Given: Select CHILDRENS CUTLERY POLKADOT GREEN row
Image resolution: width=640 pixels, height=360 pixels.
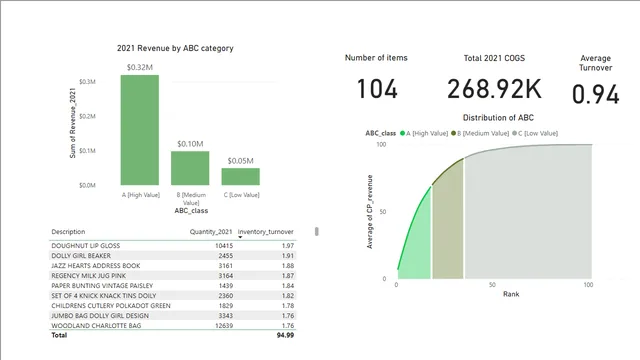Looking at the screenshot, I should coord(172,306).
